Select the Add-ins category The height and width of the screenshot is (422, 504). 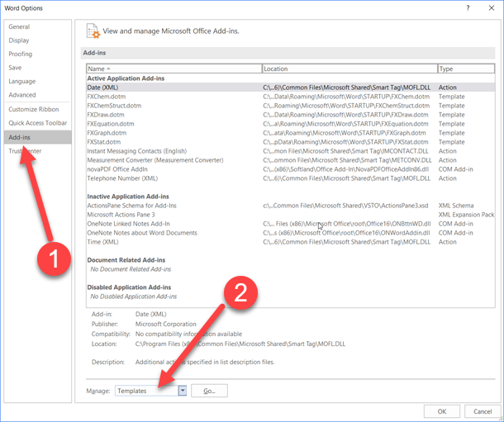pyautogui.click(x=38, y=137)
